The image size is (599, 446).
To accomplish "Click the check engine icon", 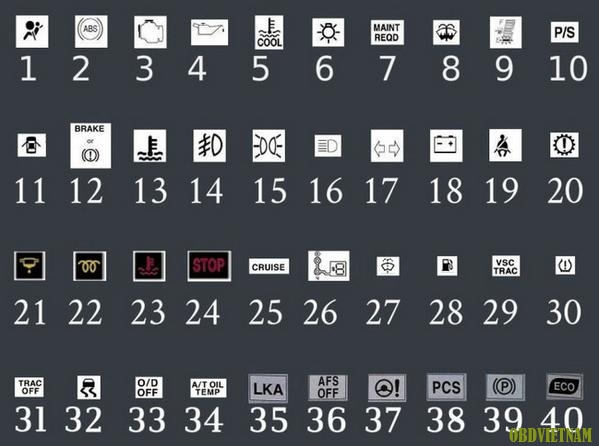I will (151, 32).
